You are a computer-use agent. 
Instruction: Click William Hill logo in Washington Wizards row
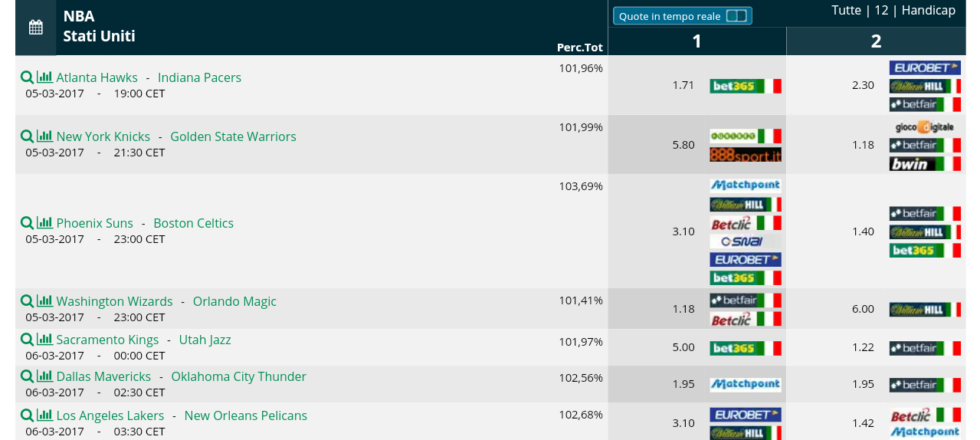point(925,310)
